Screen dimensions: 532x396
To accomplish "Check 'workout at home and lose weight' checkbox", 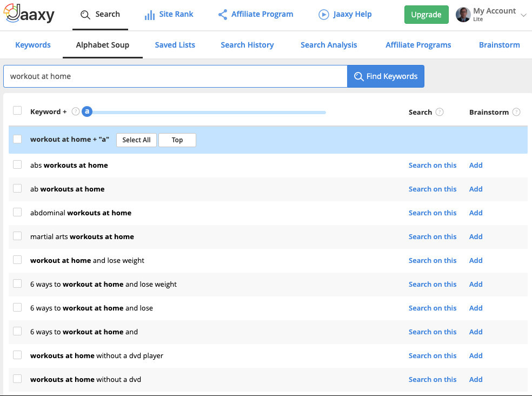I will point(17,260).
